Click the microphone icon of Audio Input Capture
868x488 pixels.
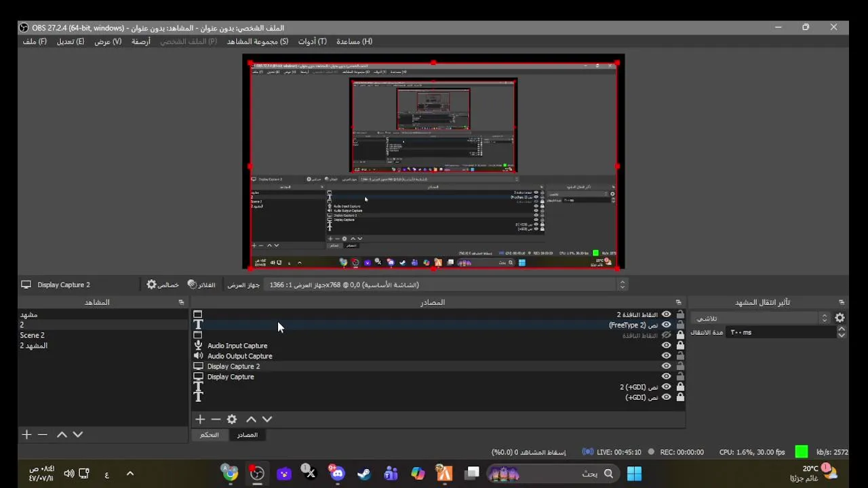coord(198,346)
